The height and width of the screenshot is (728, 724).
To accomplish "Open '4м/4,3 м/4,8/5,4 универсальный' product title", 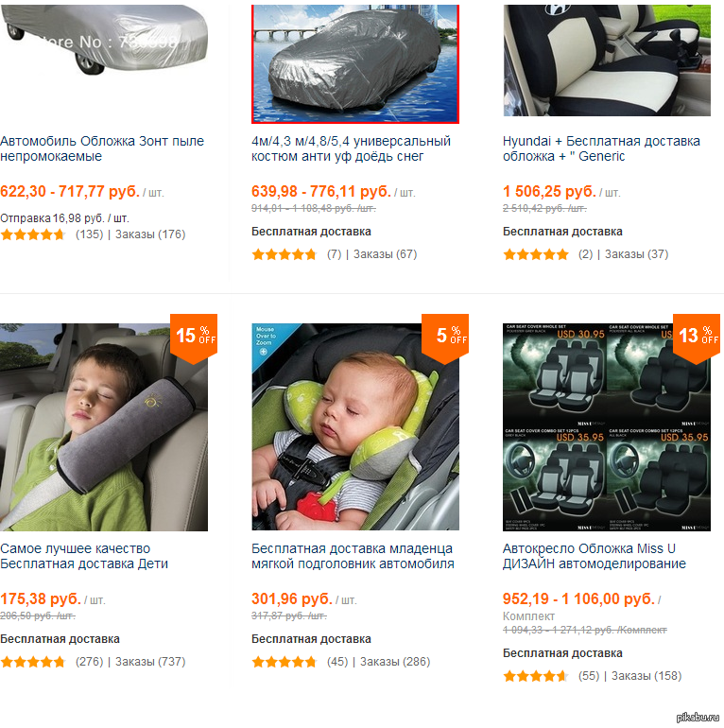I will [x=351, y=148].
